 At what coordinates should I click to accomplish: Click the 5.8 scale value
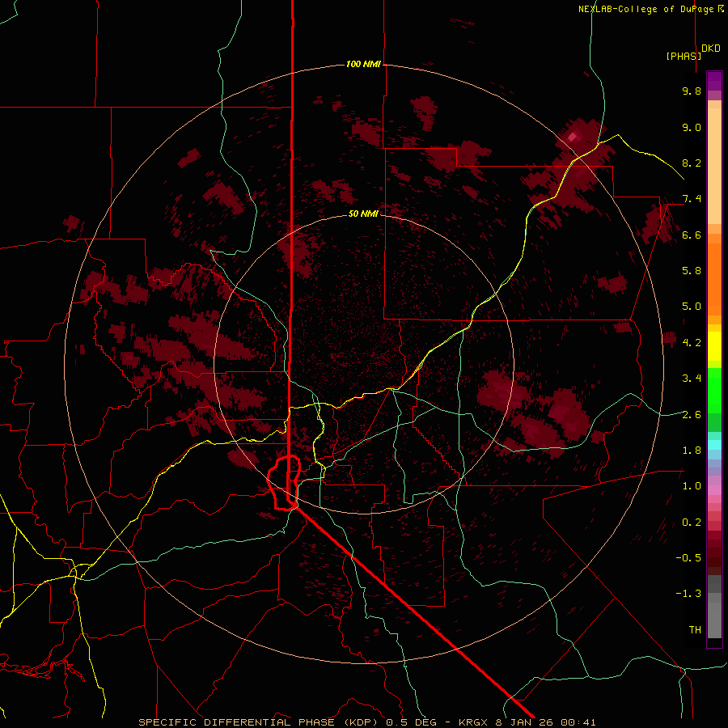coord(692,271)
